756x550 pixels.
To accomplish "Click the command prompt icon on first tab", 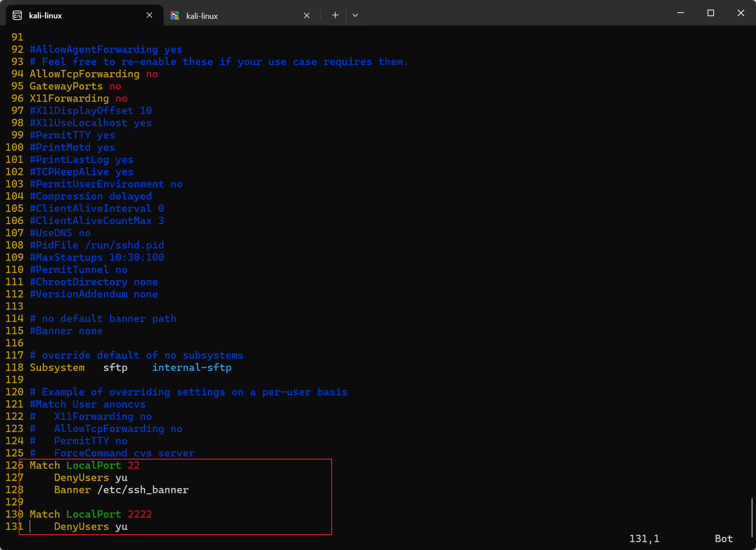I will point(17,16).
